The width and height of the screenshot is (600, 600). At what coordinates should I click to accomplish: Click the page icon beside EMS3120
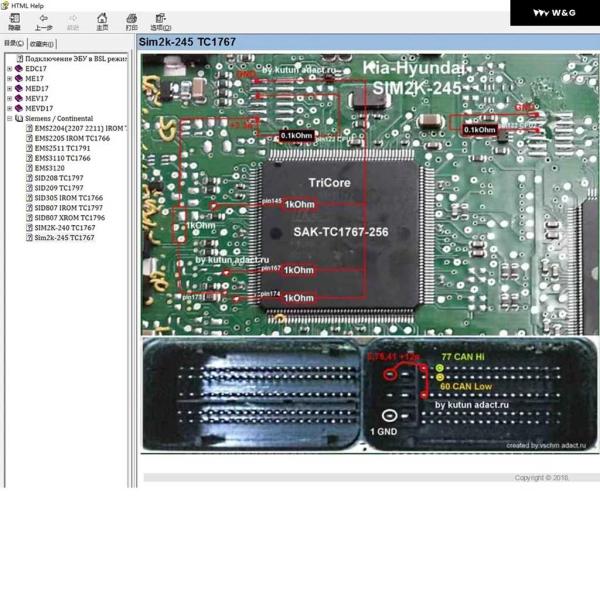[x=29, y=168]
